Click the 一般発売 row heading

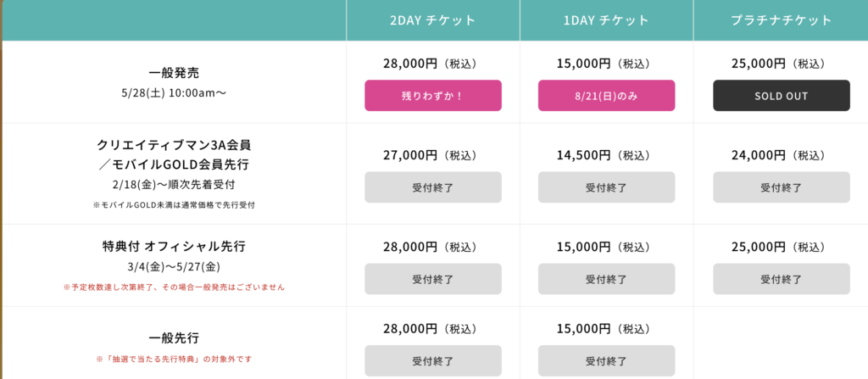click(174, 73)
